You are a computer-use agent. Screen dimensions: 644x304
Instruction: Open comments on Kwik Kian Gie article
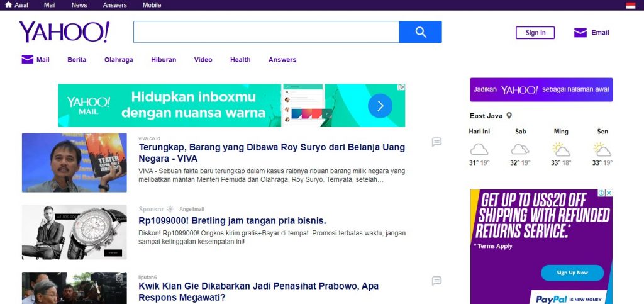436,281
